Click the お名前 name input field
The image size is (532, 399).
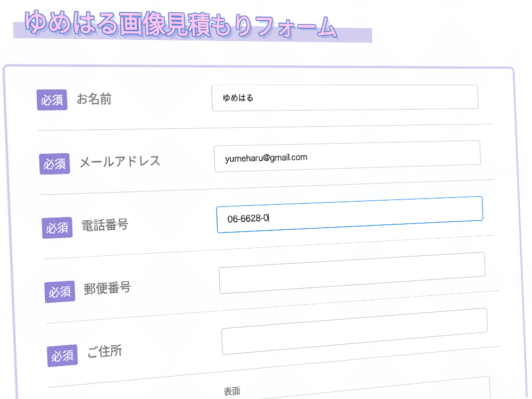coord(345,97)
